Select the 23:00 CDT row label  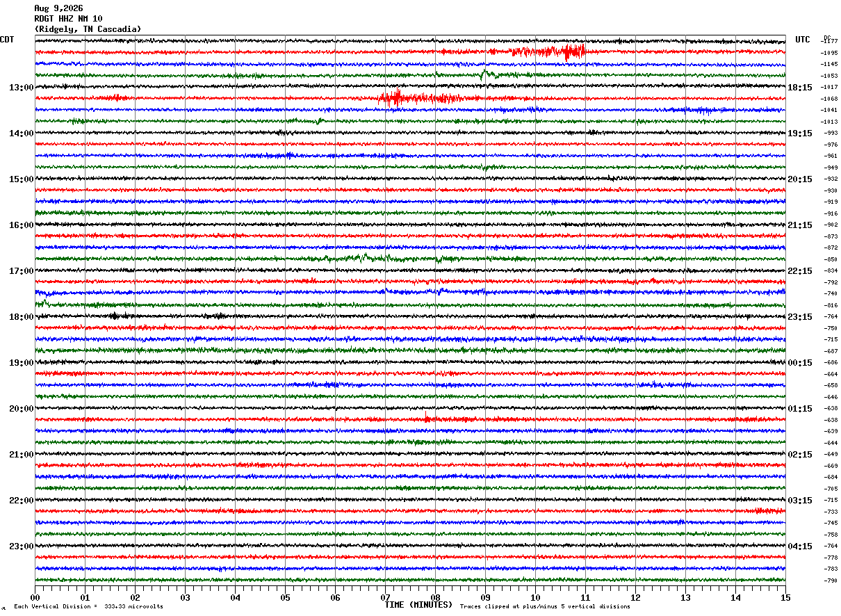21,546
